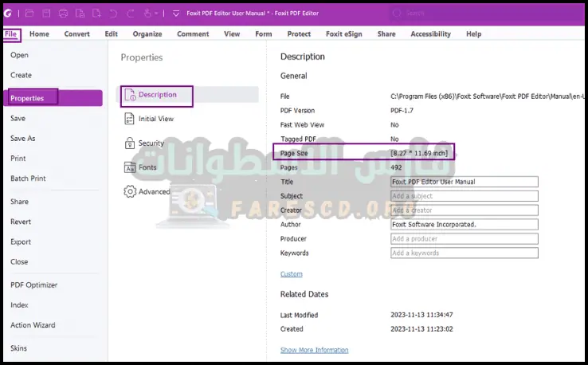The image size is (588, 365).
Task: Switch to the Protect ribbon tab
Action: click(x=299, y=34)
